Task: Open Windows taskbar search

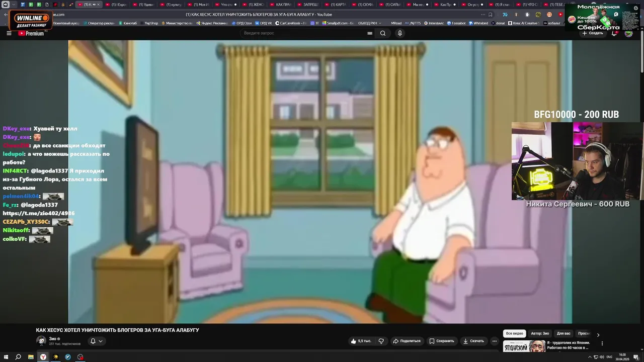Action: tap(18, 357)
